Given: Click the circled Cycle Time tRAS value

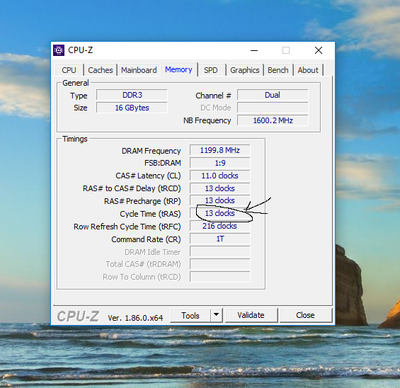Looking at the screenshot, I should coord(220,213).
